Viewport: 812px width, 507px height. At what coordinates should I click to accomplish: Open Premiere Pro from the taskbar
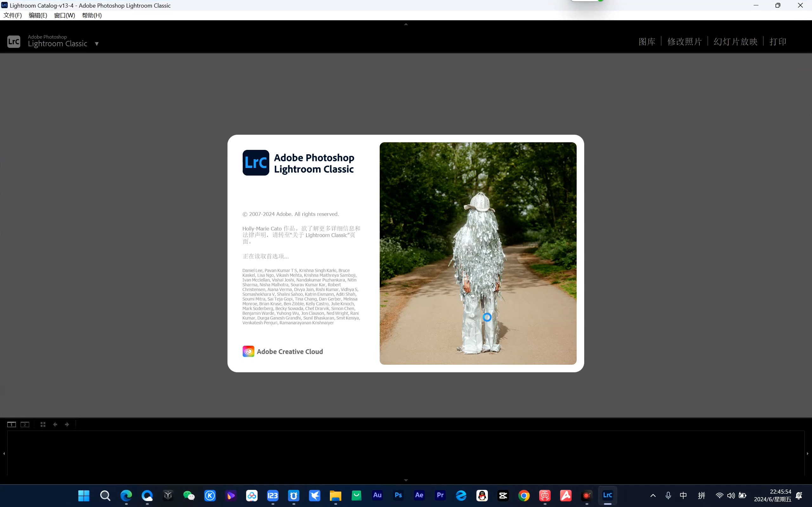click(440, 495)
